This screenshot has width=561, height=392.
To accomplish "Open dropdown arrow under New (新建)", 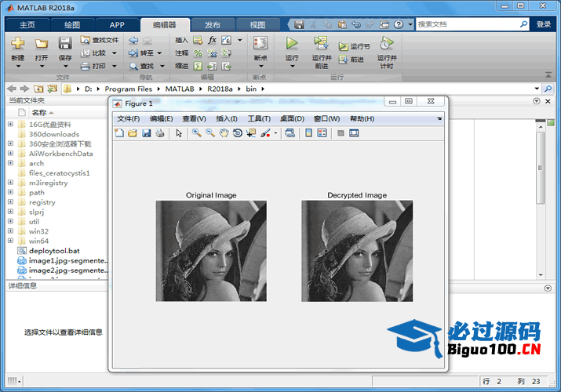I will point(18,66).
